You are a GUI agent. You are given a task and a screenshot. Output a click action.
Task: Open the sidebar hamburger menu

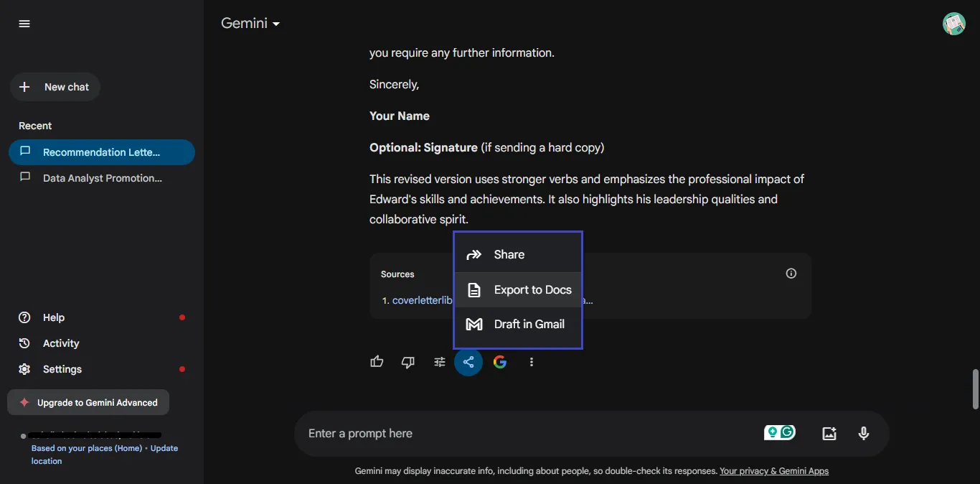24,23
